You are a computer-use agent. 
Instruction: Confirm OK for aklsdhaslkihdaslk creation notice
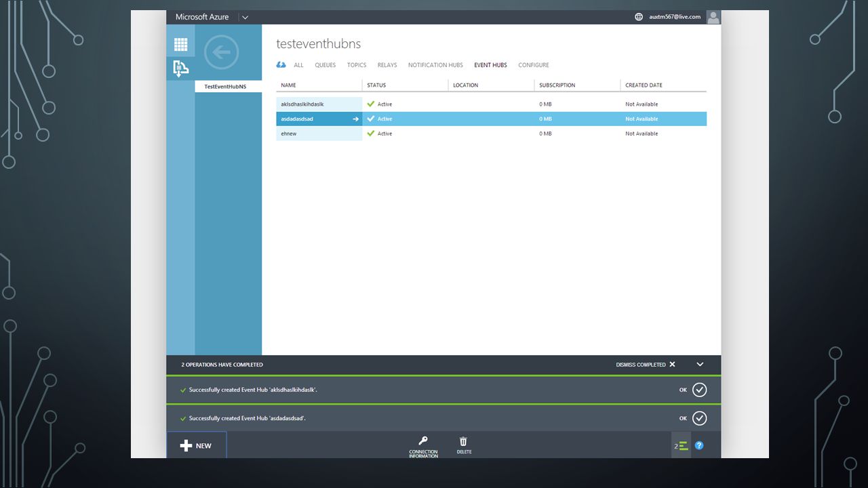point(699,390)
